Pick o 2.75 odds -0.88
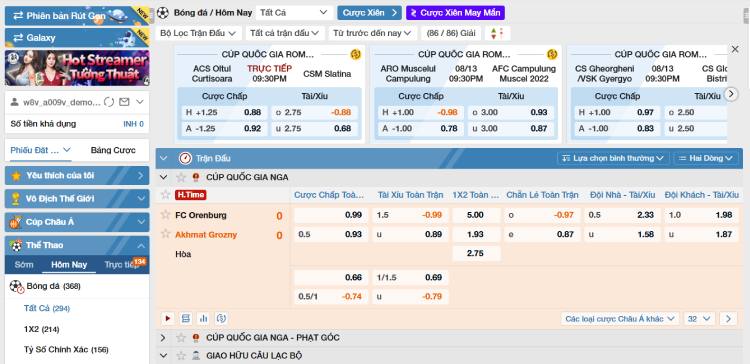The image size is (750, 364). (314, 112)
